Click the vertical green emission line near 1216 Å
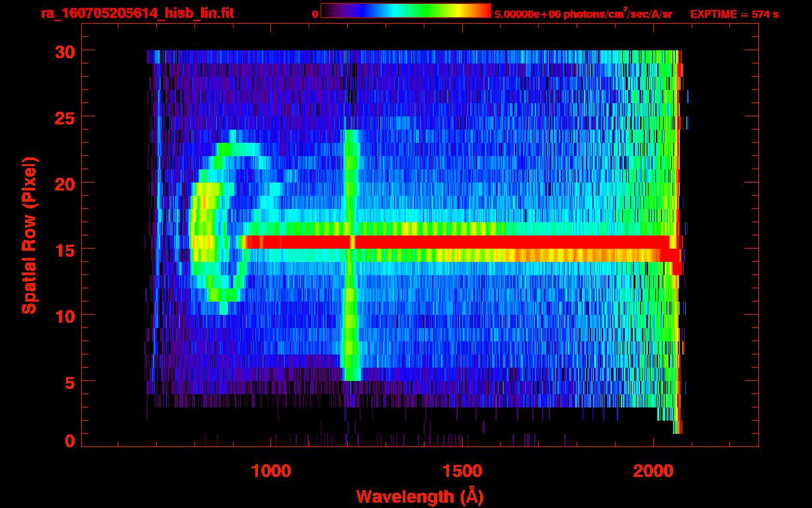The image size is (812, 508). 351,255
